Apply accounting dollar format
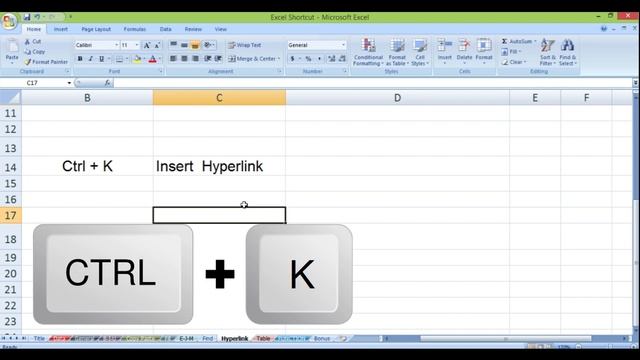This screenshot has width=640, height=360. tap(292, 59)
